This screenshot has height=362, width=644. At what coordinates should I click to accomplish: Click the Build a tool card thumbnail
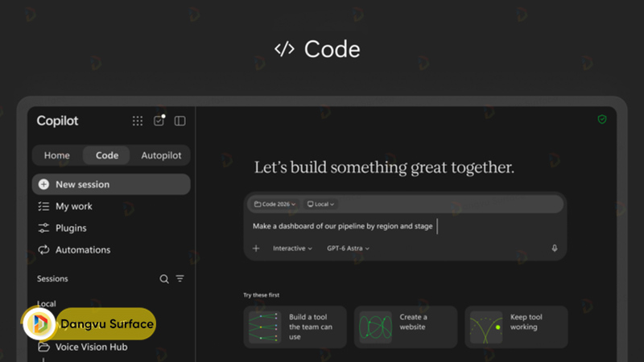[x=265, y=327]
